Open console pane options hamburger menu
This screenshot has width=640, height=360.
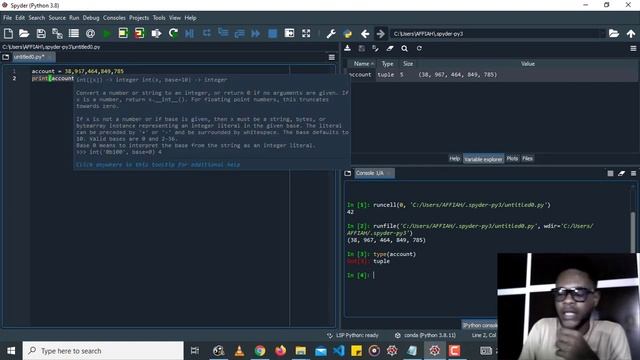point(633,173)
